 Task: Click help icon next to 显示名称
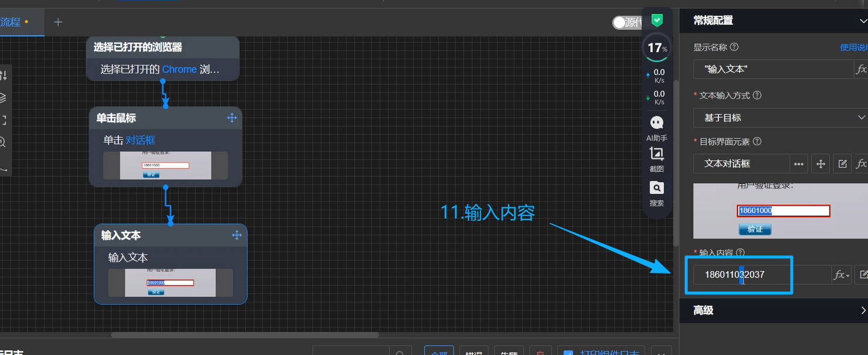pyautogui.click(x=734, y=47)
